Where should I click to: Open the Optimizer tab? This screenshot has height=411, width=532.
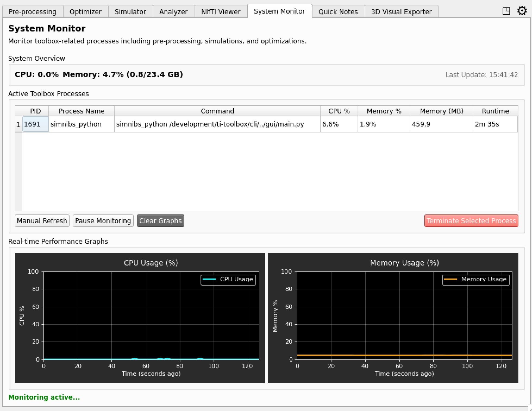click(85, 11)
